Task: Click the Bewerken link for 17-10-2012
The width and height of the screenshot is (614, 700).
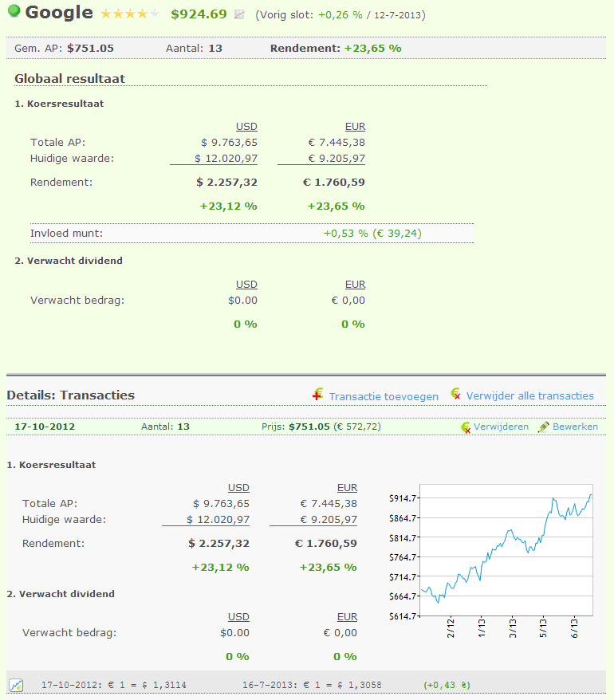Action: [x=575, y=427]
